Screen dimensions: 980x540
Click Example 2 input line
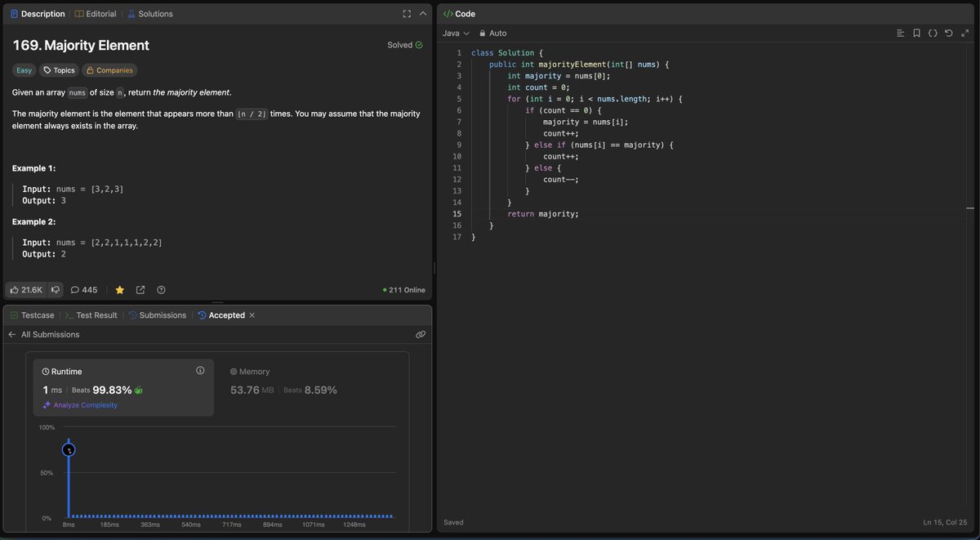[92, 243]
